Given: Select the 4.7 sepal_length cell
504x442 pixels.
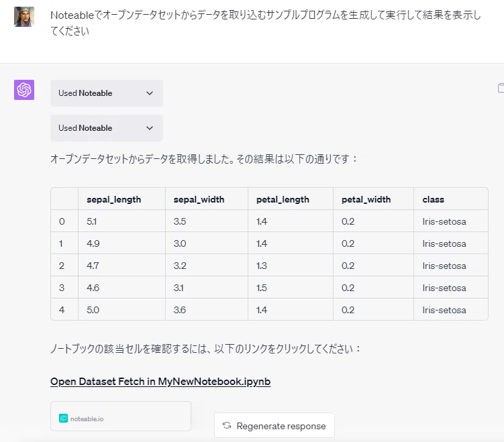Looking at the screenshot, I should point(122,266).
